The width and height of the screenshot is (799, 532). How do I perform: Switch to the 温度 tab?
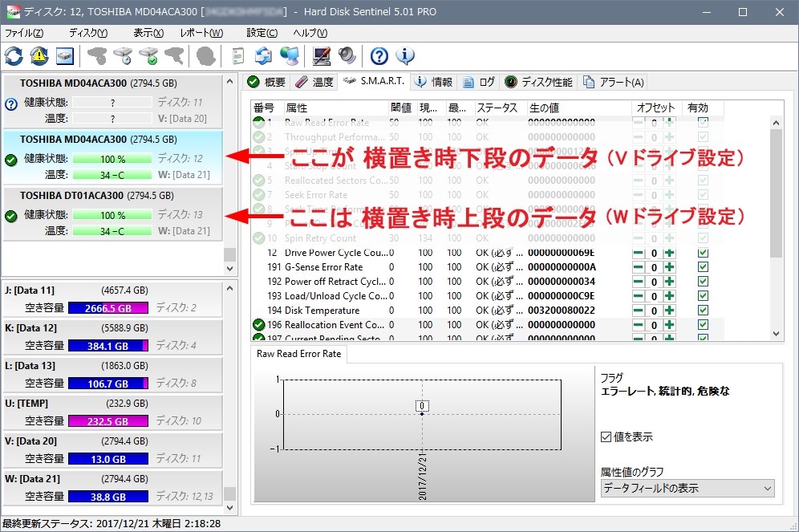[x=314, y=82]
